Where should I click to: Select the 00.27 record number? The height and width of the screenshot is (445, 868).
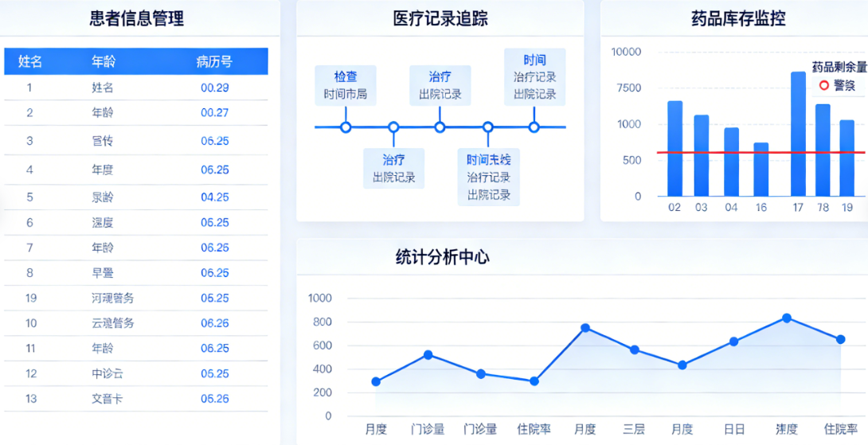point(215,113)
